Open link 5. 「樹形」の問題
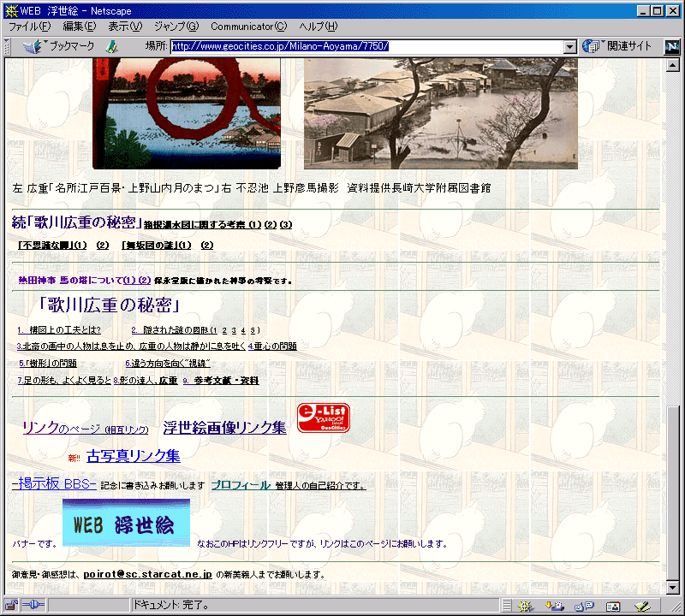Screen dimensions: 685x616 coord(48,364)
